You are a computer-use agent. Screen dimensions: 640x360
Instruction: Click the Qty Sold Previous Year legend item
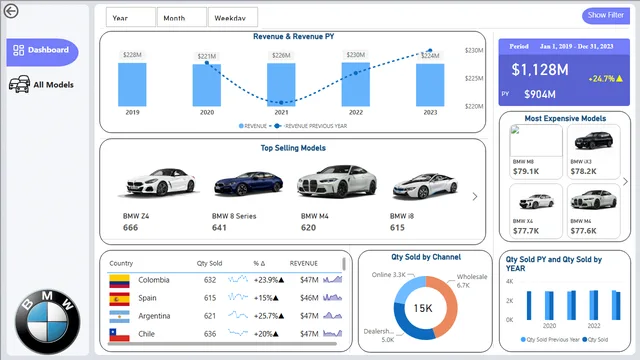click(x=550, y=340)
